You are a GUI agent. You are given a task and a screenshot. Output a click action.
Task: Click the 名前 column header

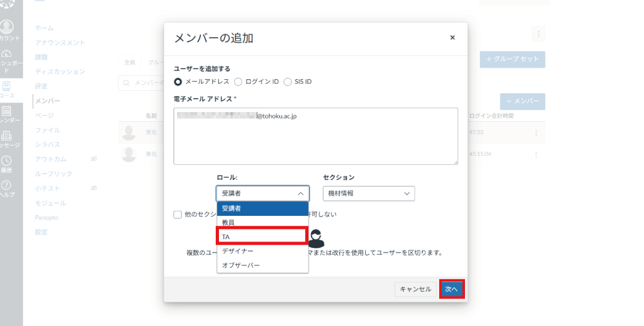point(151,116)
